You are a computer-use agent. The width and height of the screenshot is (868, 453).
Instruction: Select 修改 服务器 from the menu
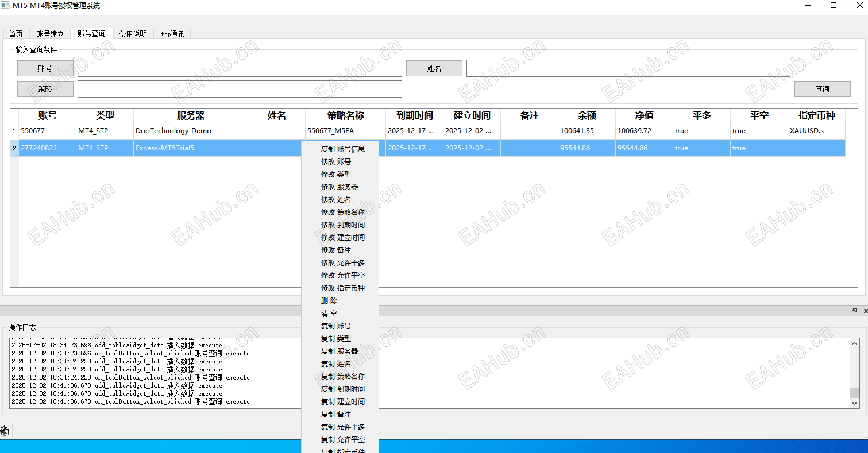pos(340,187)
